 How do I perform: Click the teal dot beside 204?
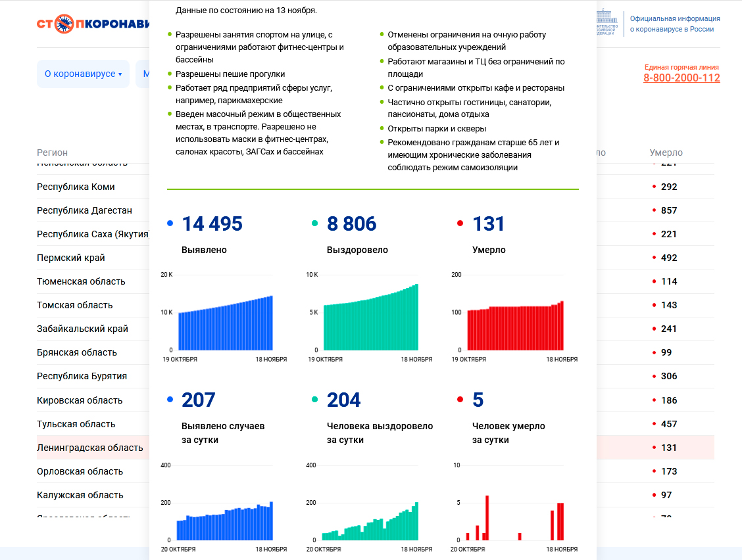[315, 400]
